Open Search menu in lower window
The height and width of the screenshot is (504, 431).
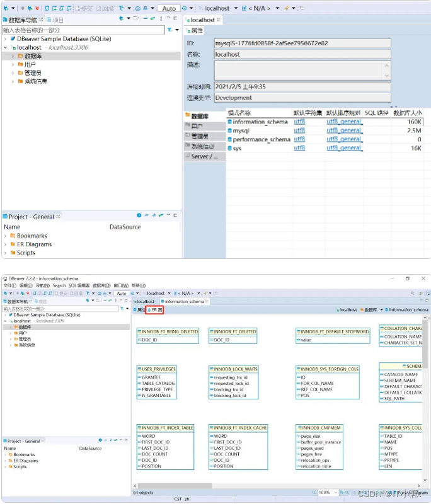pyautogui.click(x=59, y=285)
